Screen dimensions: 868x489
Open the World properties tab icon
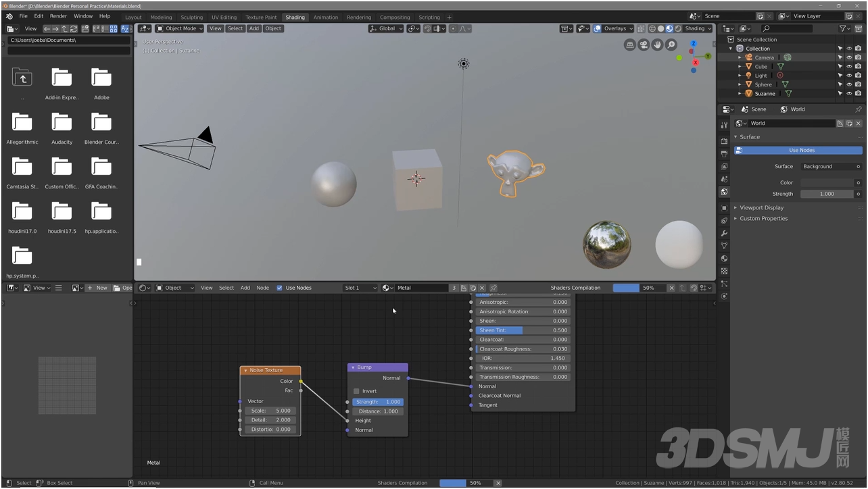724,192
